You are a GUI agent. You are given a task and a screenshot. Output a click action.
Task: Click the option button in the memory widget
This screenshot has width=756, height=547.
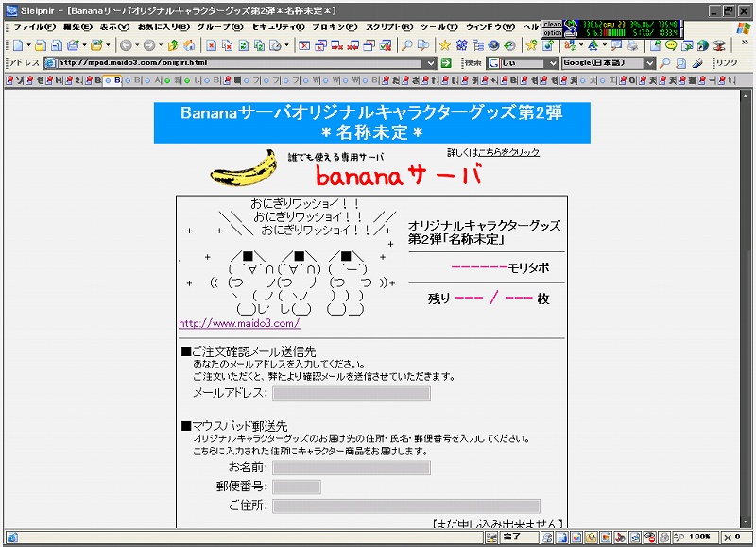click(x=553, y=33)
